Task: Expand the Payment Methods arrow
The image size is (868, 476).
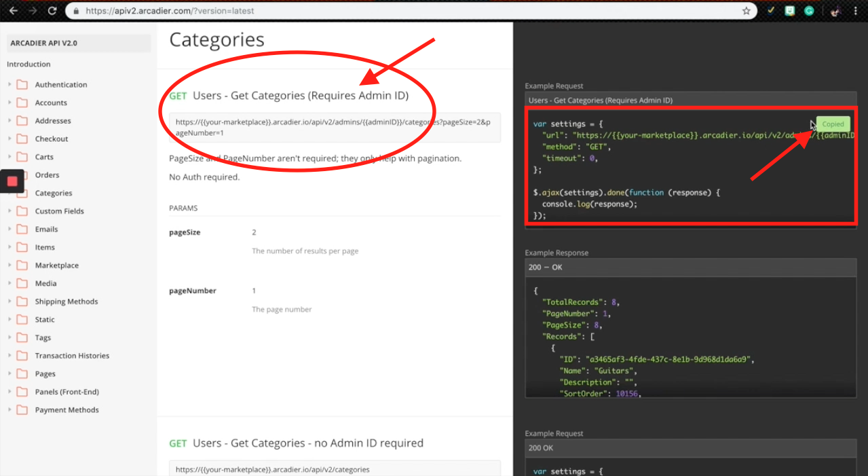Action: pyautogui.click(x=10, y=410)
